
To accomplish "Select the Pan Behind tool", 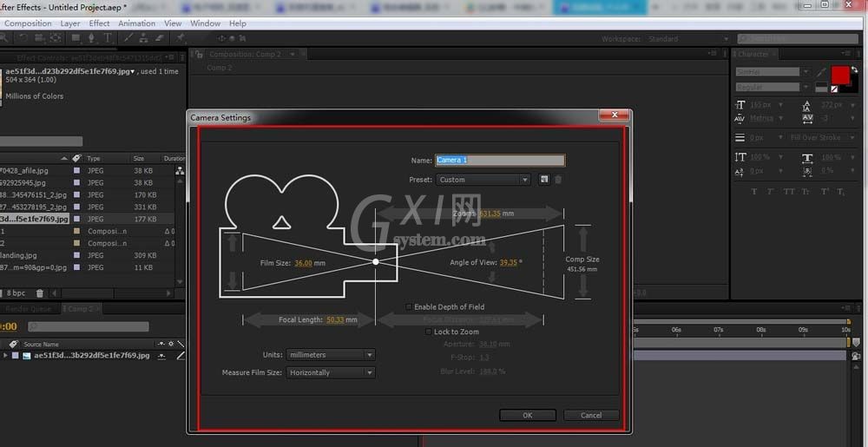I will [x=56, y=37].
